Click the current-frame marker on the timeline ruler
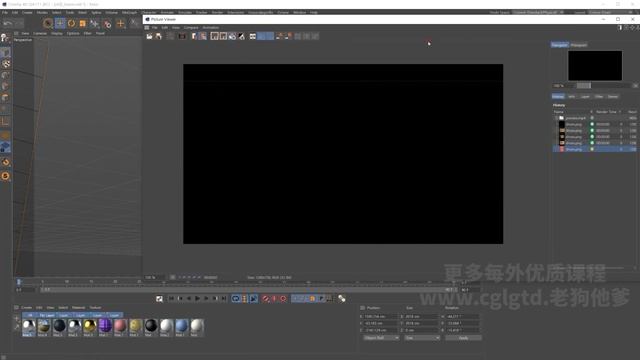Viewport: 640px width, 360px height. (18, 282)
